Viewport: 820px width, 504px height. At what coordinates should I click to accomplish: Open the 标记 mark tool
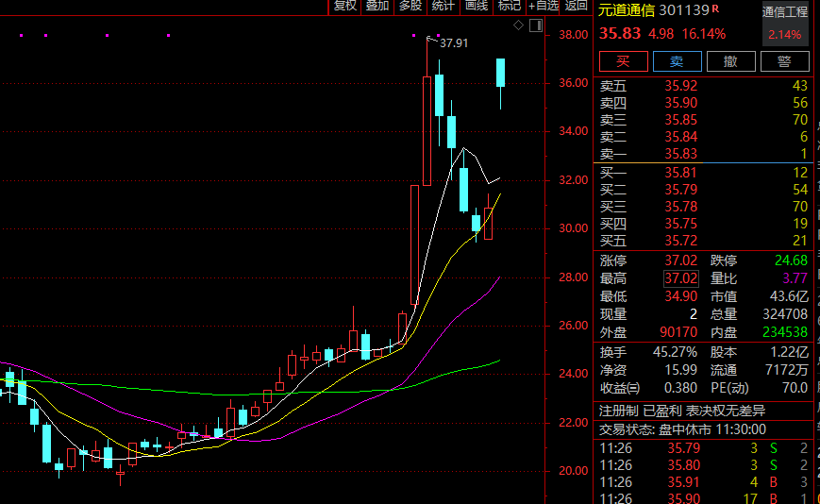(x=509, y=6)
